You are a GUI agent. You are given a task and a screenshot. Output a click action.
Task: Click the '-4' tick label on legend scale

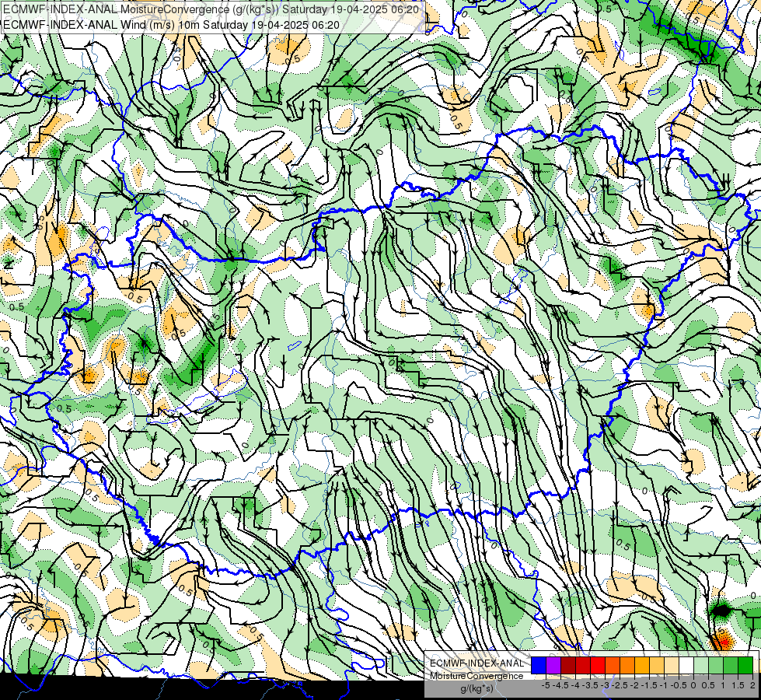(575, 685)
